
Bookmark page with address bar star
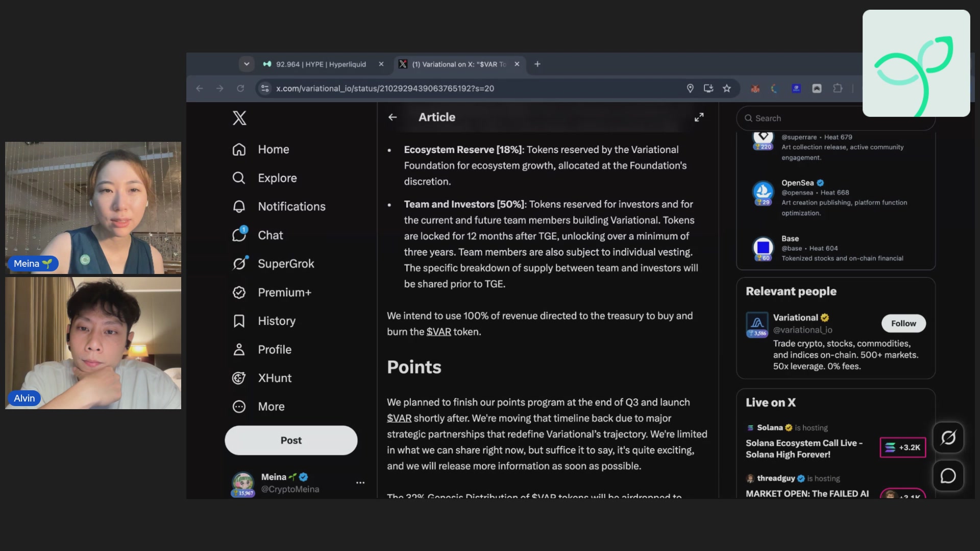pos(727,88)
